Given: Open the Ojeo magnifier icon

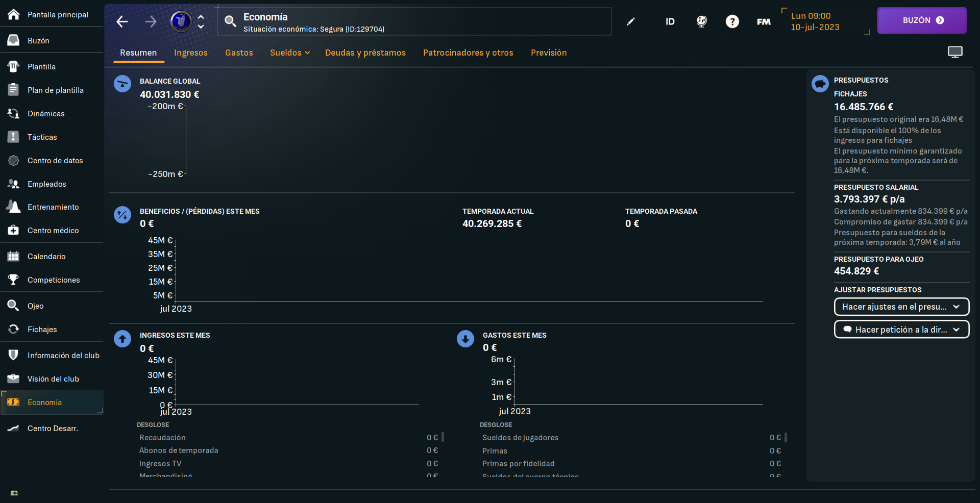Looking at the screenshot, I should coord(14,306).
